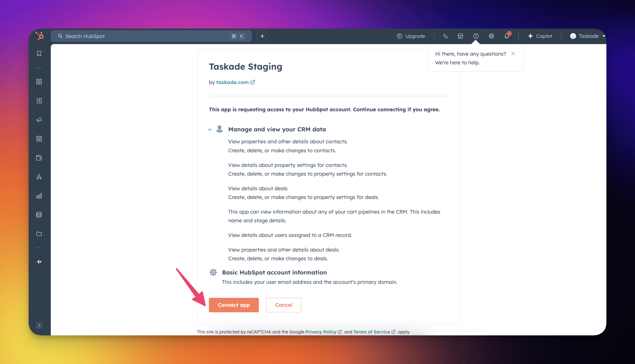Image resolution: width=635 pixels, height=364 pixels.
Task: Open the Data Management database sidebar icon
Action: tap(39, 215)
